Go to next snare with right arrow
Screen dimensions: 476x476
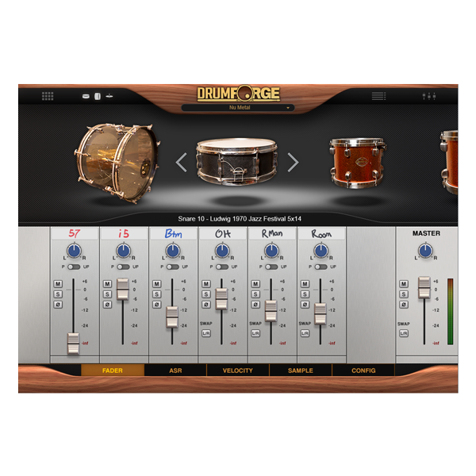pyautogui.click(x=293, y=163)
